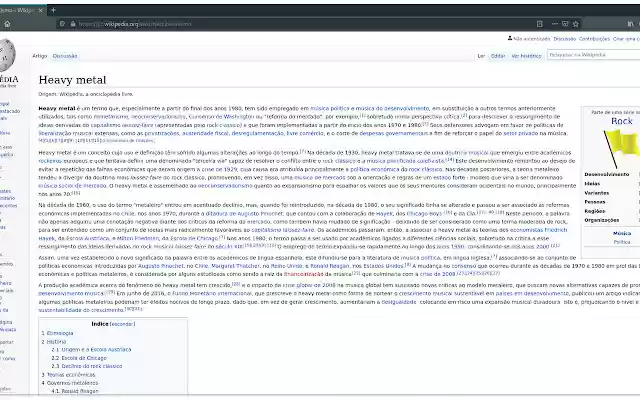The height and width of the screenshot is (400, 640).
Task: Click the Criar uma conta link
Action: click(626, 39)
